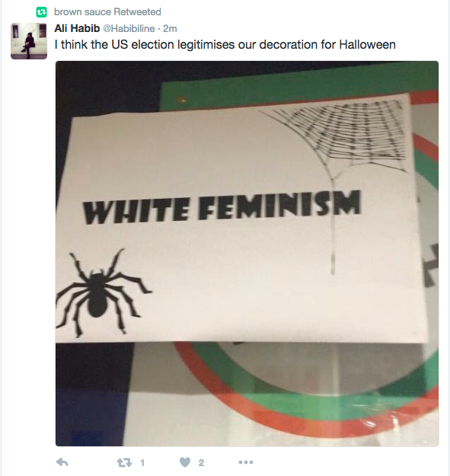
Task: Open the tweet via its 2m timestamp
Action: pos(170,28)
